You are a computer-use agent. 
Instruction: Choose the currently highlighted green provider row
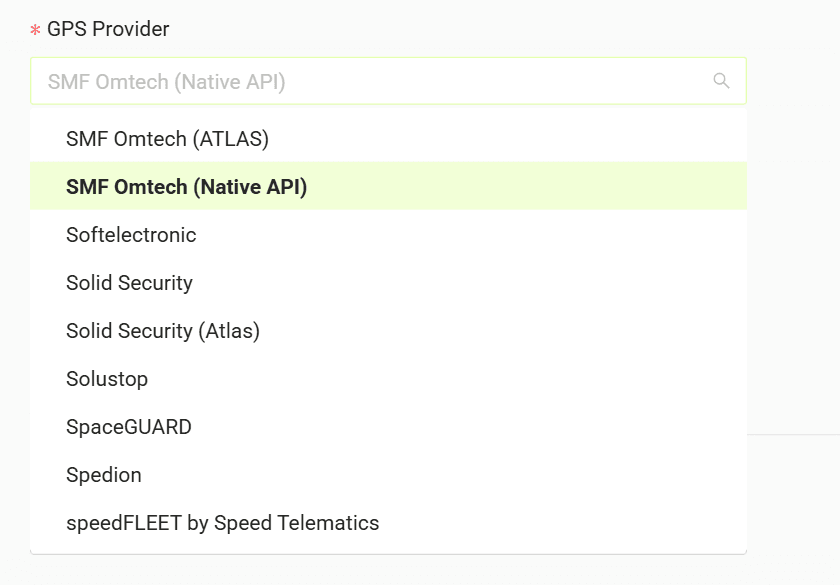coord(388,186)
